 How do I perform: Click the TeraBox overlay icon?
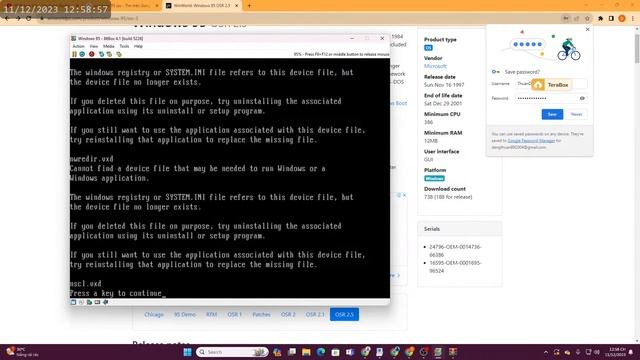coord(538,85)
